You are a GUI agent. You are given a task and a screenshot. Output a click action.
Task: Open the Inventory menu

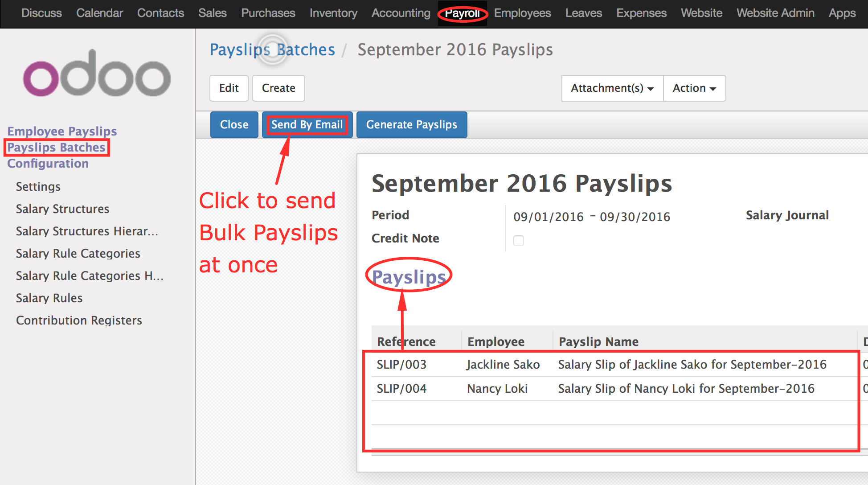333,13
